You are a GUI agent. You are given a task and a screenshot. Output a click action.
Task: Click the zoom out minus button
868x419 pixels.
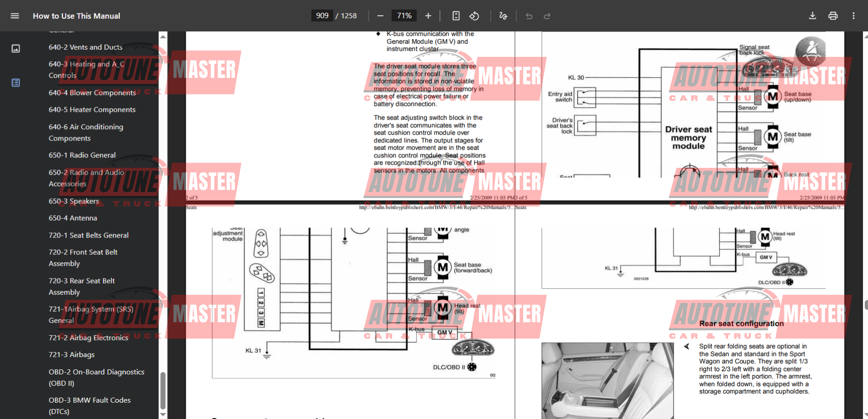tap(380, 16)
